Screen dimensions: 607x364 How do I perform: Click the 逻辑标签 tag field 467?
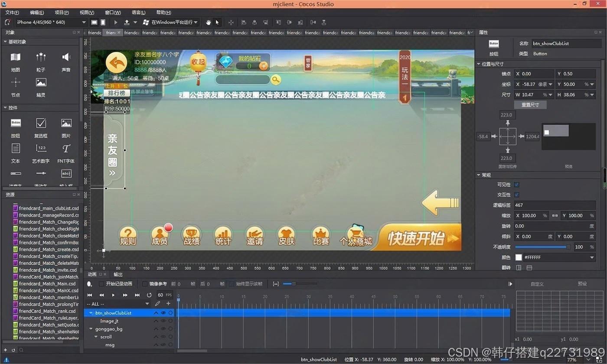tap(555, 205)
